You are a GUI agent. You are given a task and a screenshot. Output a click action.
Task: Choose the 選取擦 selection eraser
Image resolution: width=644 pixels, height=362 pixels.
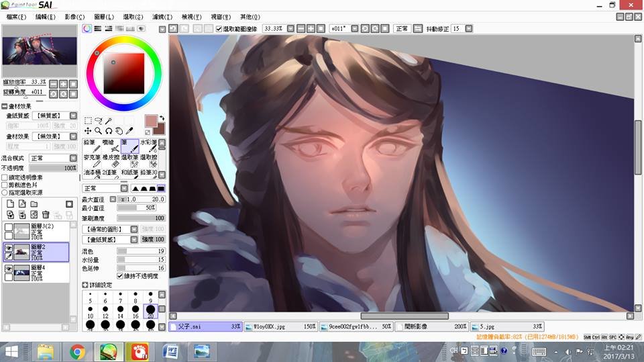pyautogui.click(x=149, y=161)
